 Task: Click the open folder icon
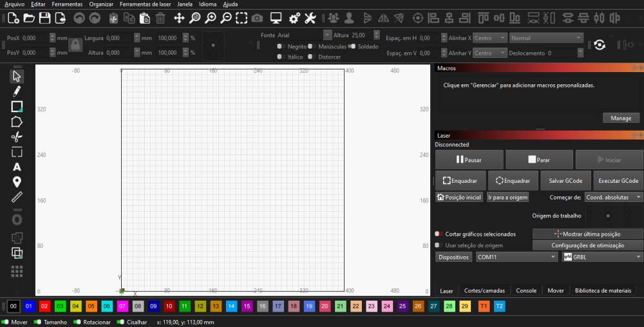30,18
